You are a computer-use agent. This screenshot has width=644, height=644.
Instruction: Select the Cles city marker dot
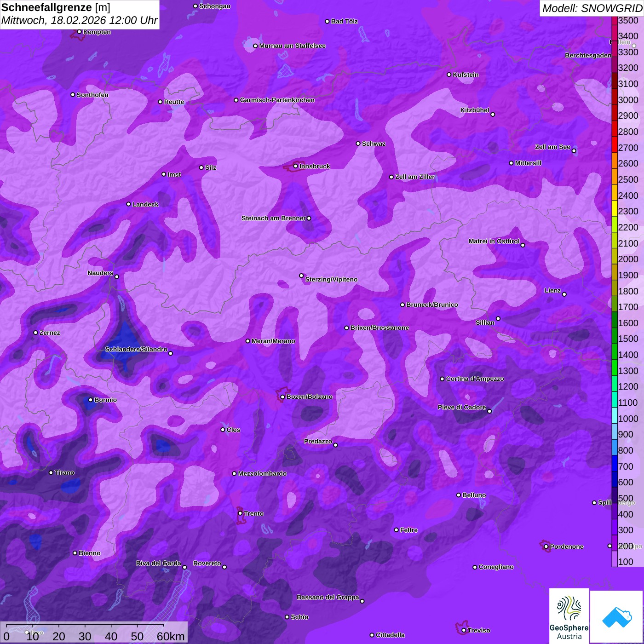223,430
